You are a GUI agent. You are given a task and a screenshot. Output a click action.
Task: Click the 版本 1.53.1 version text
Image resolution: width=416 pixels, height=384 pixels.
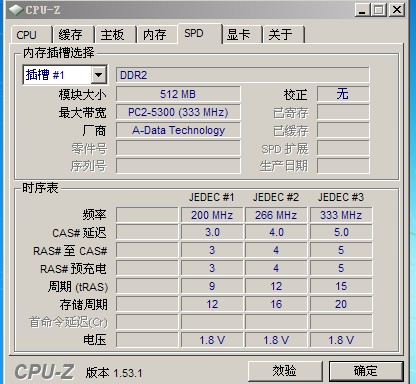[114, 373]
